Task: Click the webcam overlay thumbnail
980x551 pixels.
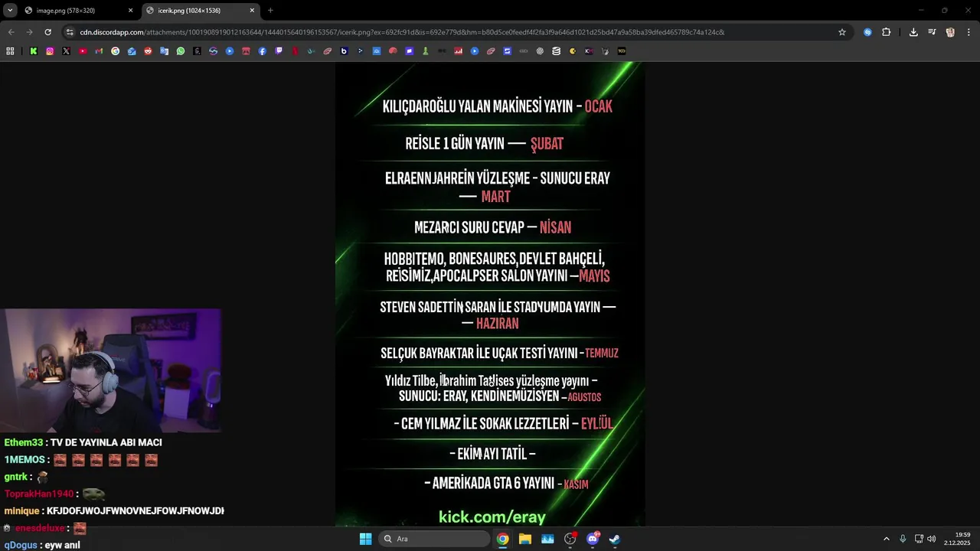Action: pyautogui.click(x=110, y=370)
